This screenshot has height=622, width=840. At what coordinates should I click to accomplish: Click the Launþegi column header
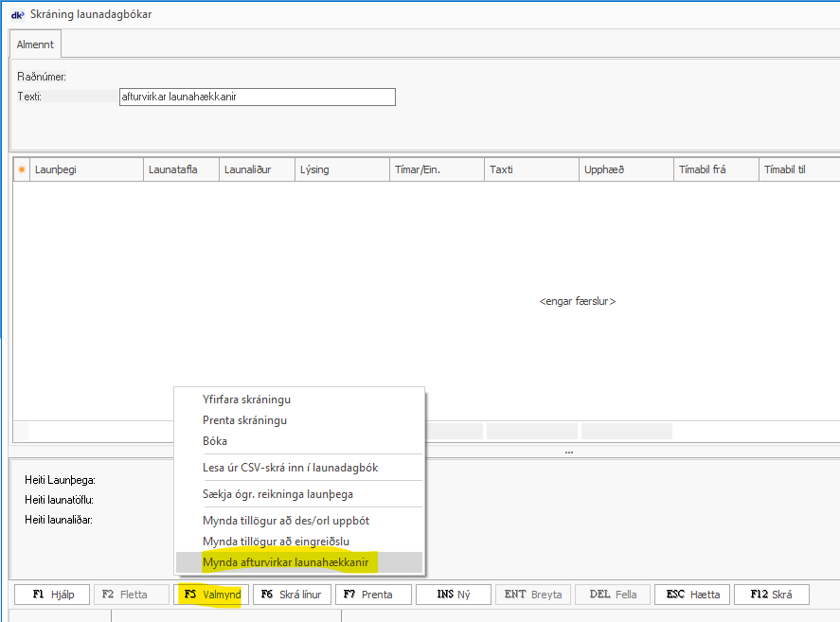(85, 169)
